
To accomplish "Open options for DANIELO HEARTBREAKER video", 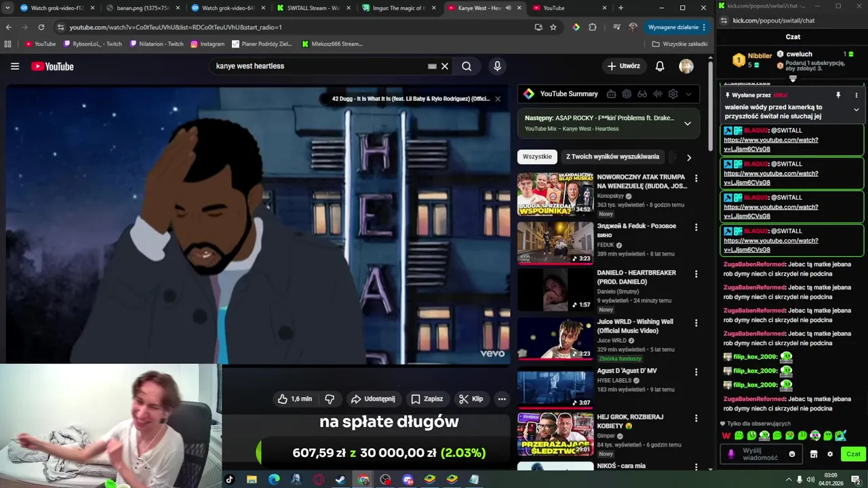I will point(696,274).
